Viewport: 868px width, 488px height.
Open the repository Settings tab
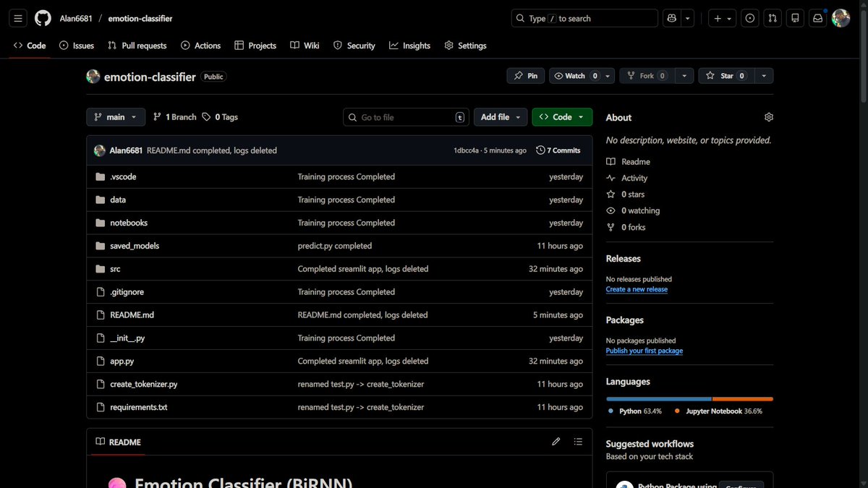click(x=465, y=46)
